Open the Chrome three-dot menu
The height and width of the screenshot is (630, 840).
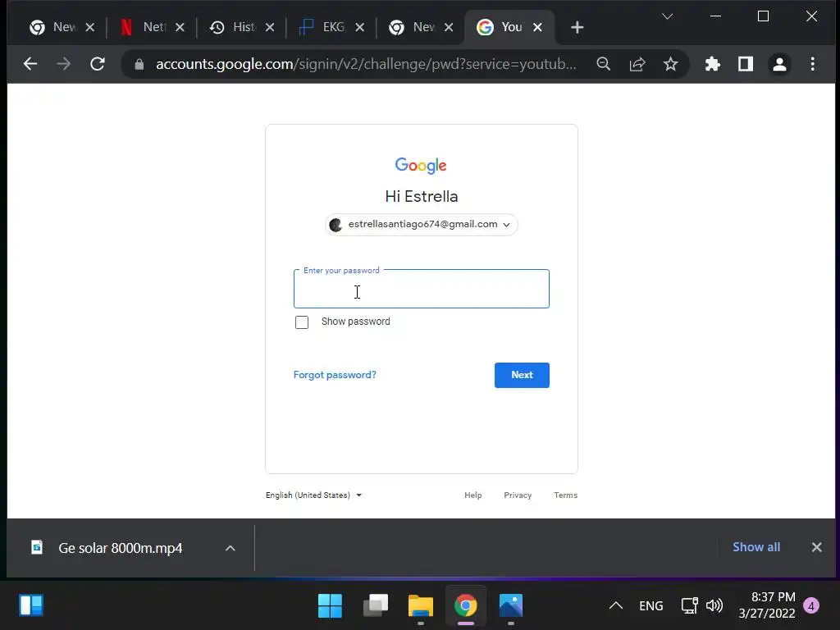tap(813, 64)
